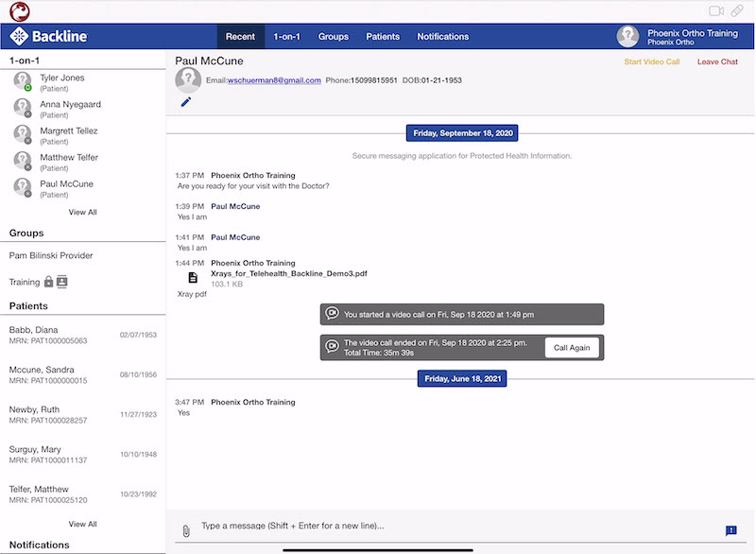Click the red circular app logo
Viewport: 756px width, 554px height.
pyautogui.click(x=20, y=11)
